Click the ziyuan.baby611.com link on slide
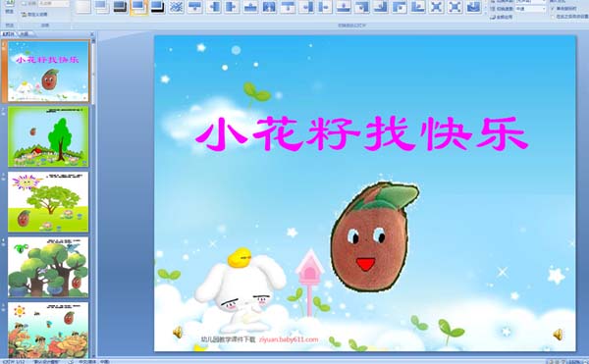The width and height of the screenshot is (589, 364). [x=289, y=339]
